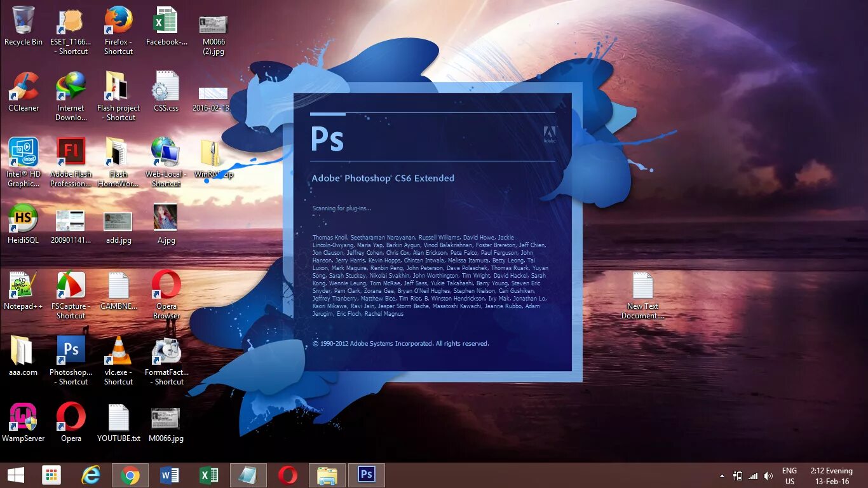This screenshot has height=488, width=868.
Task: Open the Windows Start button
Action: pyautogui.click(x=16, y=475)
